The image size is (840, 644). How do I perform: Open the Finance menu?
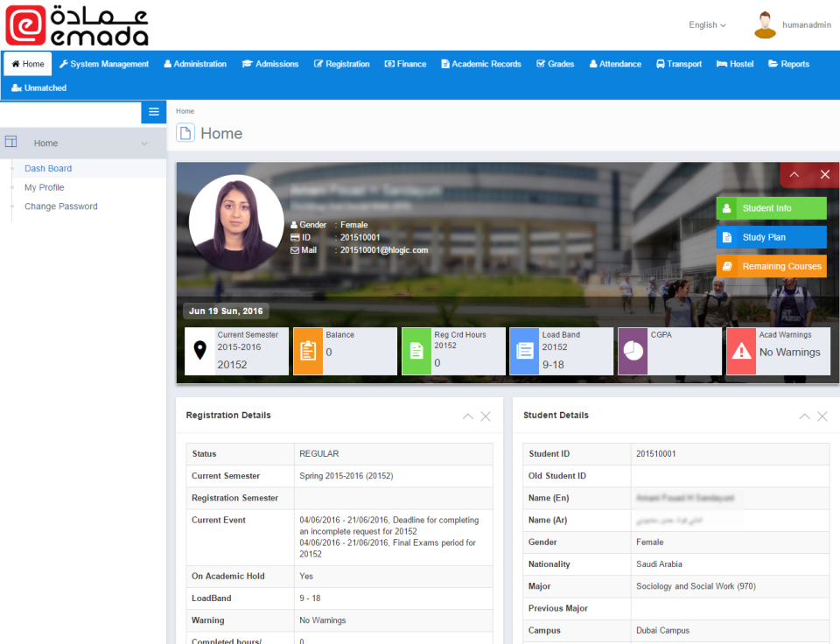(x=404, y=63)
